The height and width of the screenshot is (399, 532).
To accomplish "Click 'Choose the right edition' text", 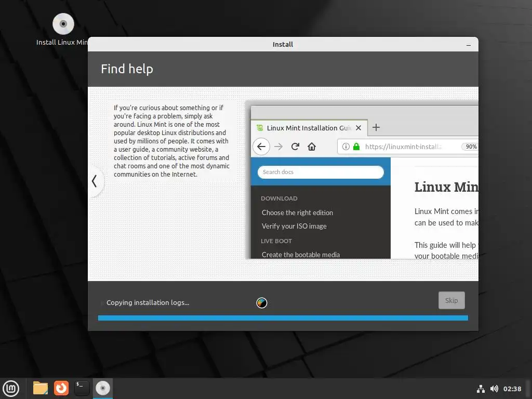I will coord(297,212).
